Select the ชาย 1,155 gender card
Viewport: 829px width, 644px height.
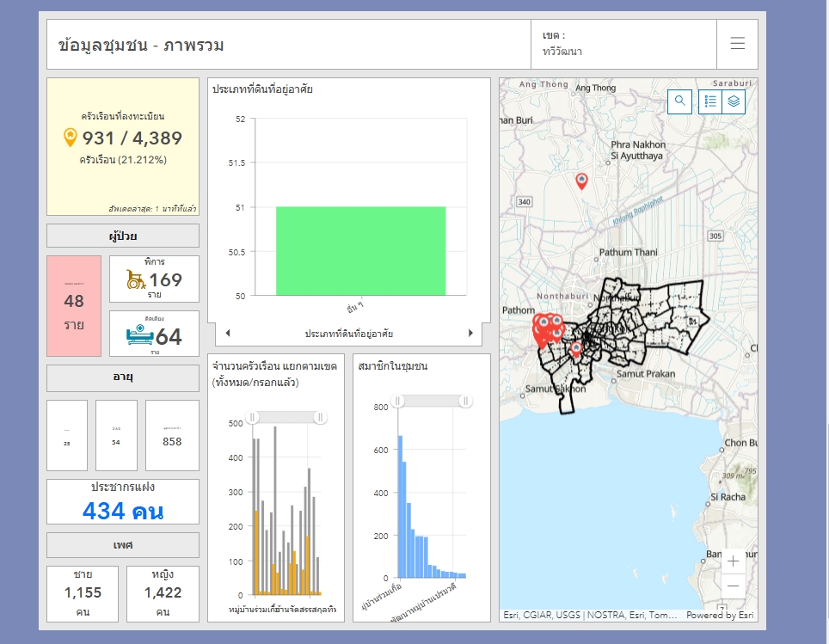[x=83, y=592]
